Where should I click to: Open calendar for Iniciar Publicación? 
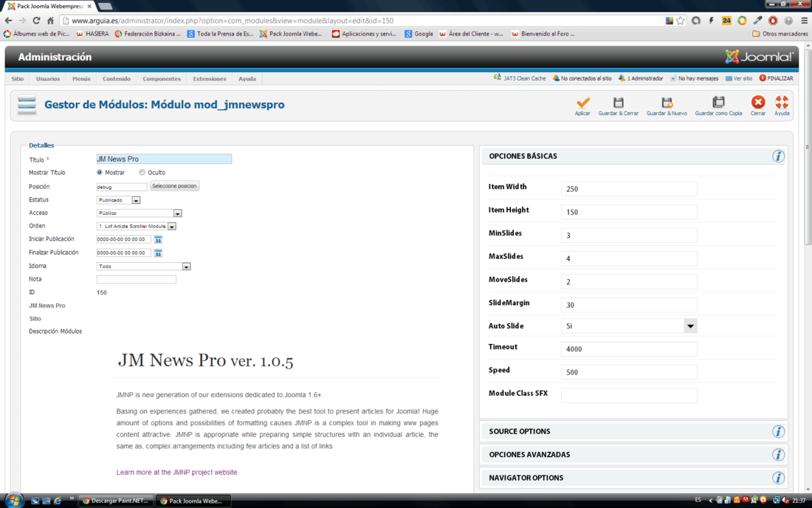coord(158,240)
